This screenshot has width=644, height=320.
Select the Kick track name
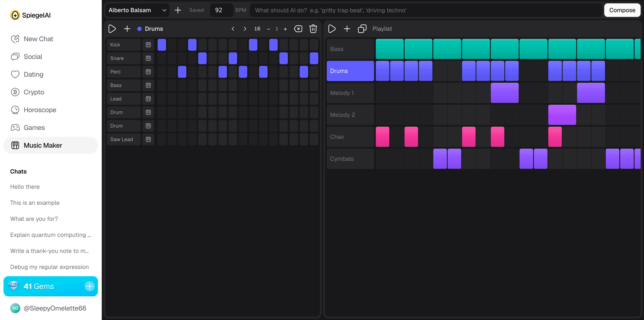(124, 45)
